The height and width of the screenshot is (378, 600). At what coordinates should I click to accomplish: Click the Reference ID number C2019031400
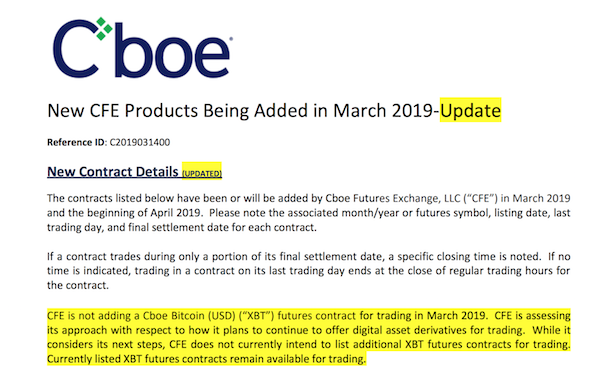click(140, 142)
